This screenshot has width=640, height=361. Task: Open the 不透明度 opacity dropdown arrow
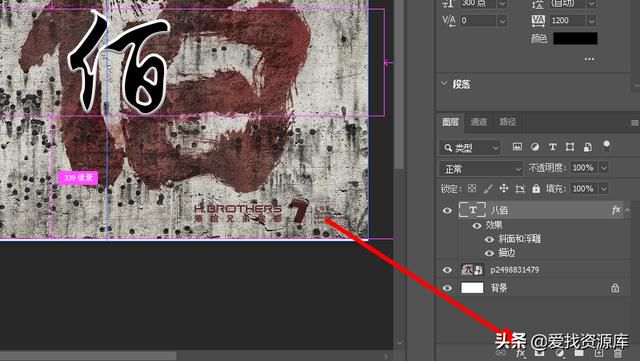(604, 168)
